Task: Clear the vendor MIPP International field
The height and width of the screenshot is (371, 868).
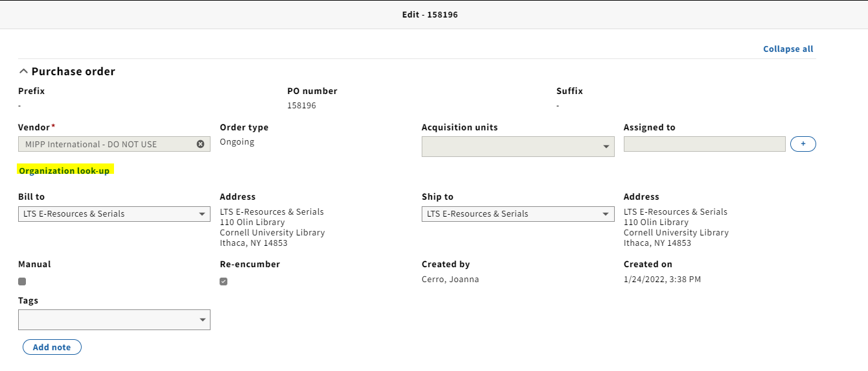Action: (200, 144)
